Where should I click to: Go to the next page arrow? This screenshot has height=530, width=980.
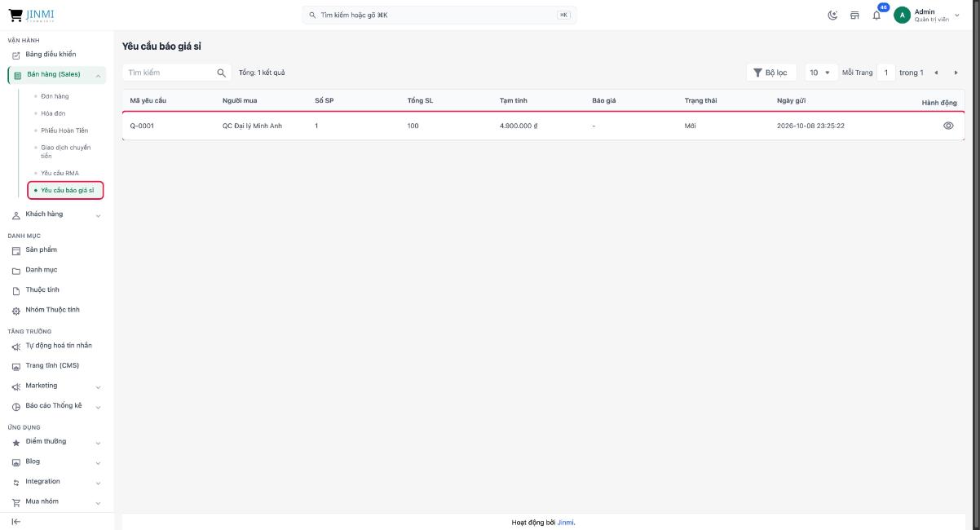[x=955, y=73]
